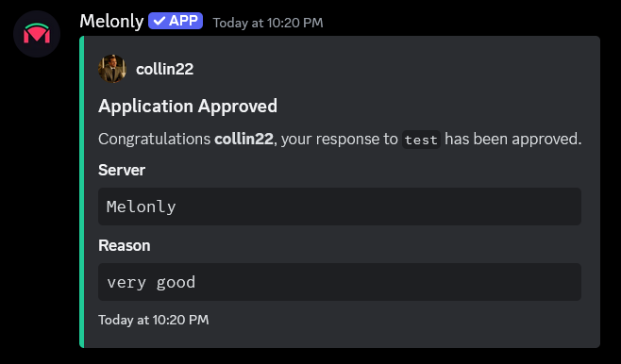Click the verified APP badge
Screen dimensions: 621x364
point(176,21)
